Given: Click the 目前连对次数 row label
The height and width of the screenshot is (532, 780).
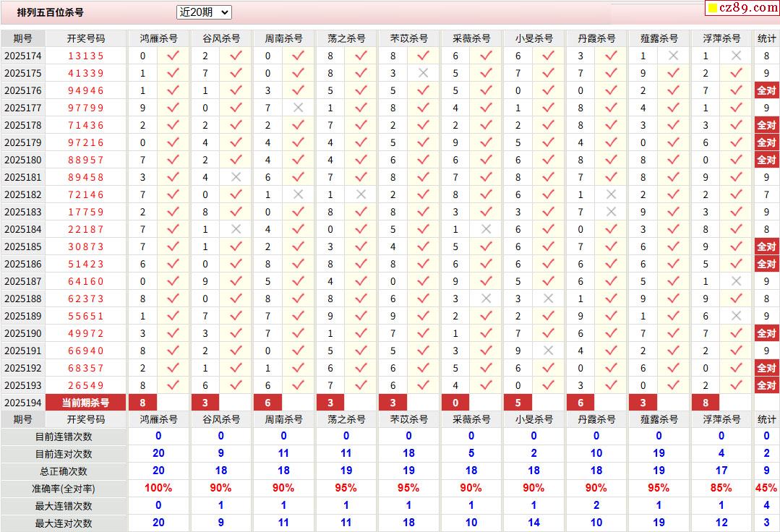Looking at the screenshot, I should [x=64, y=454].
